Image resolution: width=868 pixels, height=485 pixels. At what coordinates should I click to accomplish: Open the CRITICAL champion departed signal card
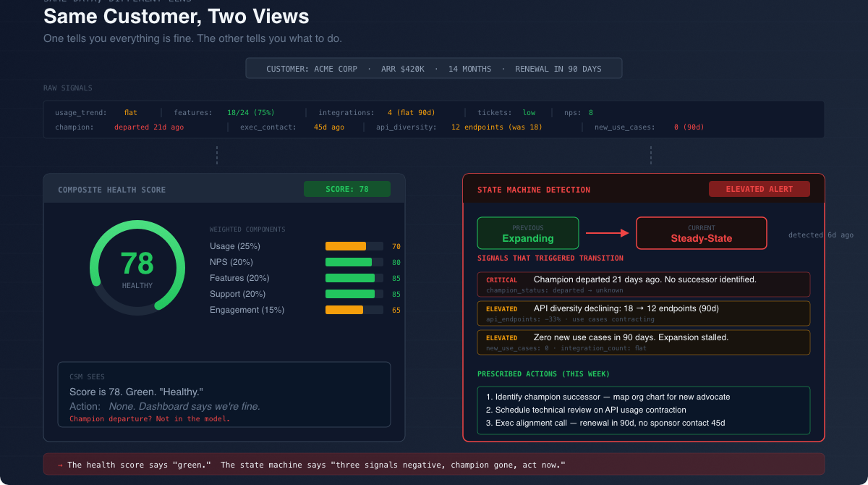click(644, 284)
